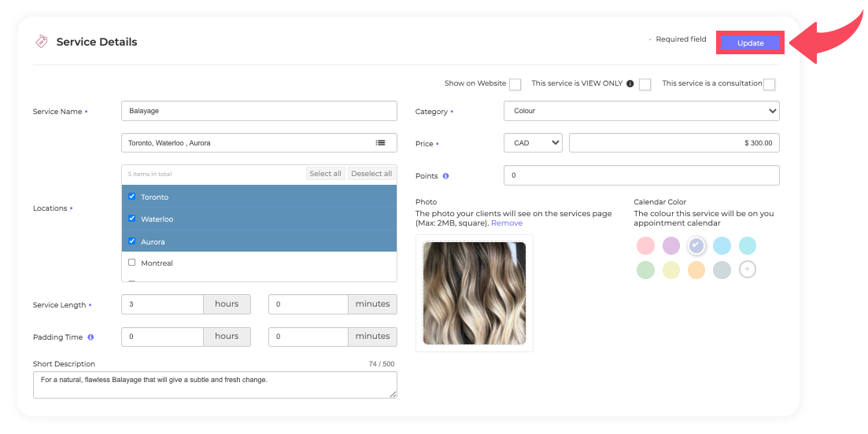Select the yellow calendar color
The height and width of the screenshot is (434, 868).
coord(671,270)
